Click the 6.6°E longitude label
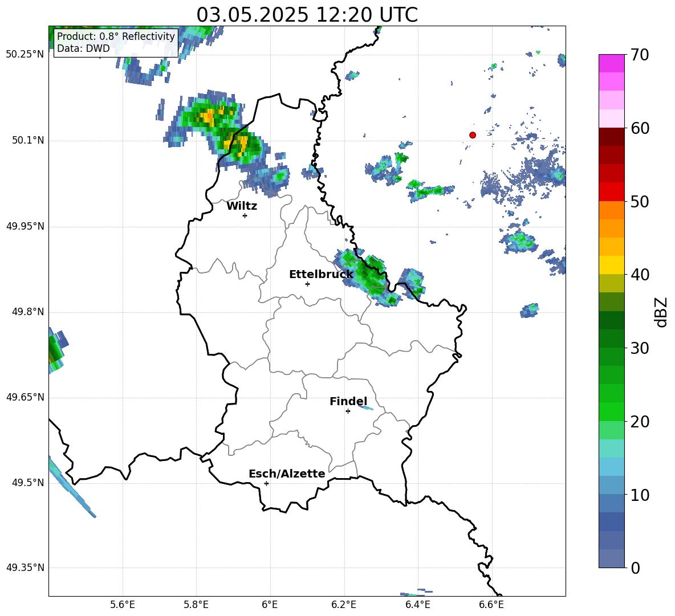 click(491, 605)
